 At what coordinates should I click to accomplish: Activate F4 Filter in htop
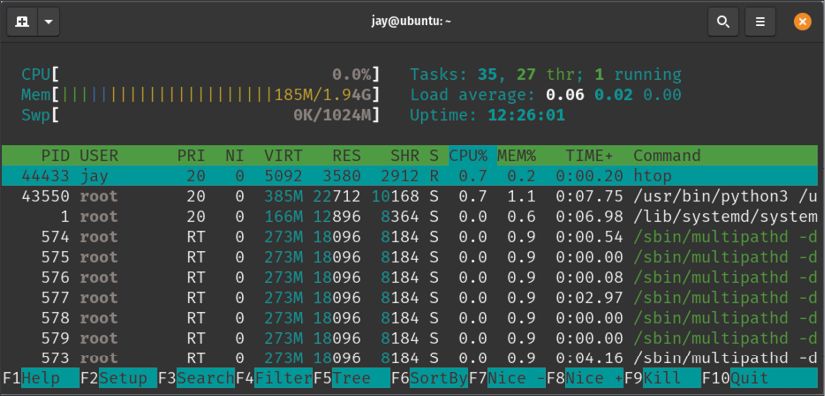[274, 378]
